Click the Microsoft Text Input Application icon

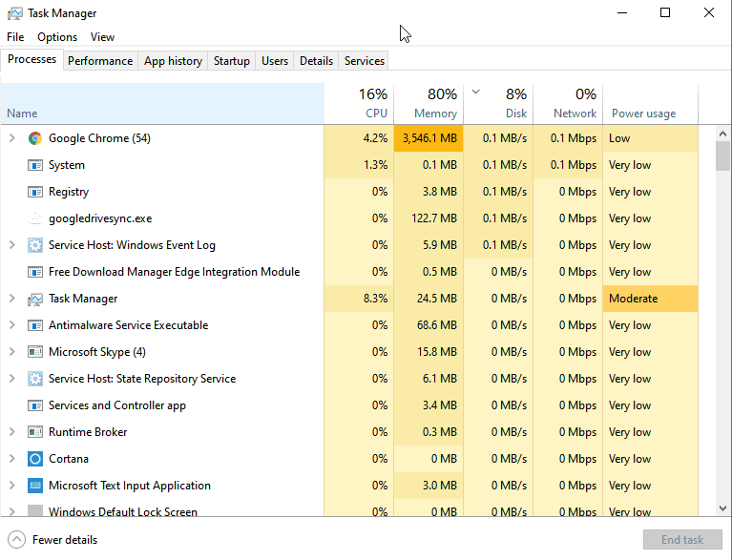coord(35,486)
